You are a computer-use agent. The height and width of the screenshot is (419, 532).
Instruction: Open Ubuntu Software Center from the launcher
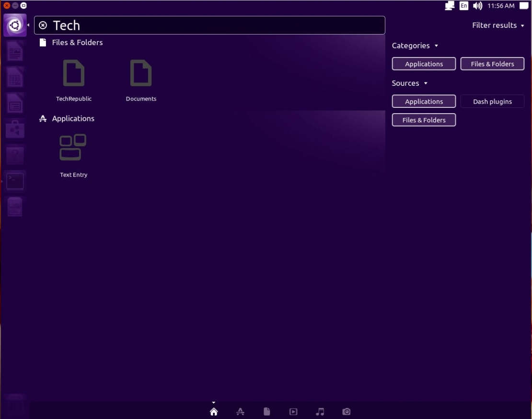[x=15, y=128]
